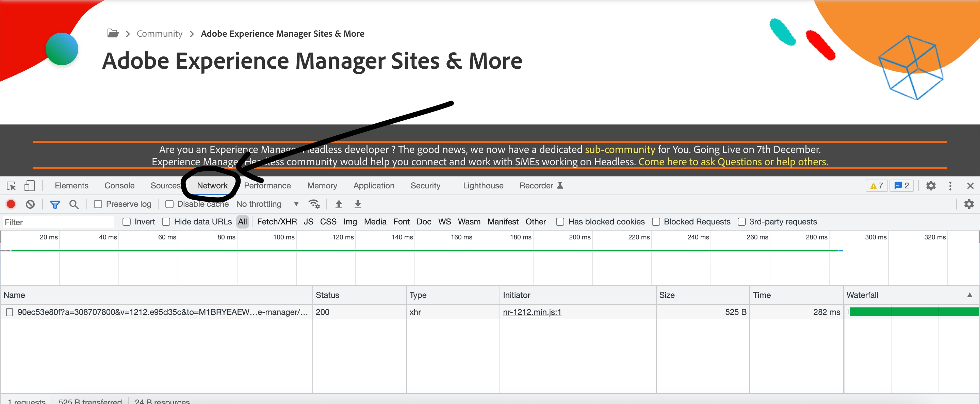This screenshot has height=404, width=980.
Task: Click the inspect element picker icon
Action: (11, 186)
